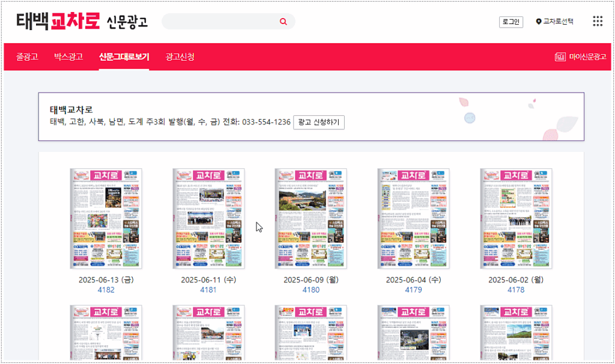Click the red search magnifier icon
Viewport: 615px width, 364px height.
coord(283,22)
